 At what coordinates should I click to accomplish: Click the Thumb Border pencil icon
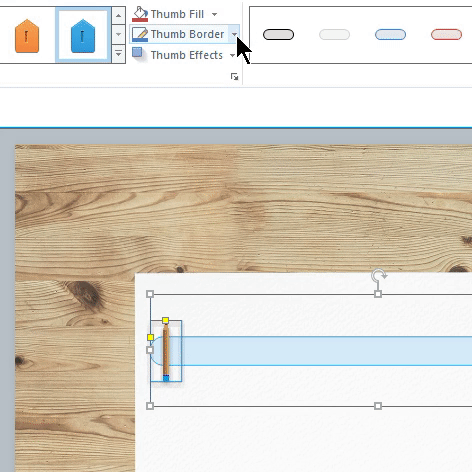140,34
